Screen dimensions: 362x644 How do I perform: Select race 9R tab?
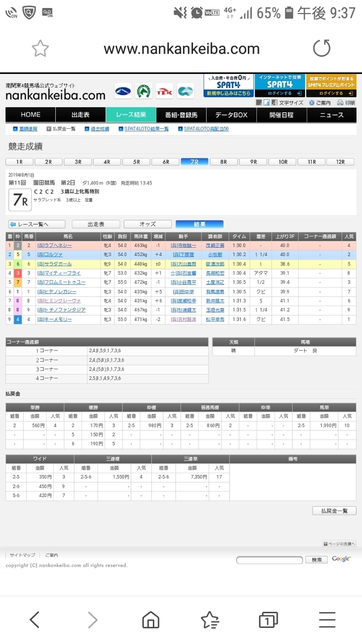click(253, 162)
